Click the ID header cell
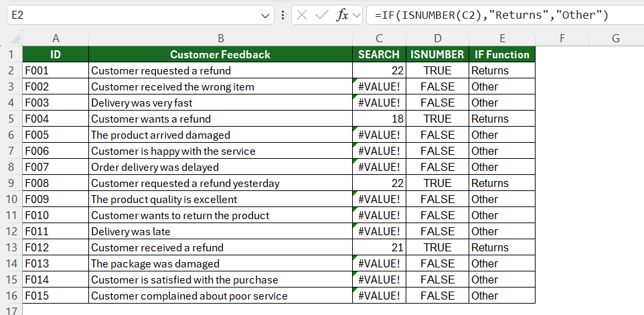This screenshot has width=644, height=315. pos(56,54)
